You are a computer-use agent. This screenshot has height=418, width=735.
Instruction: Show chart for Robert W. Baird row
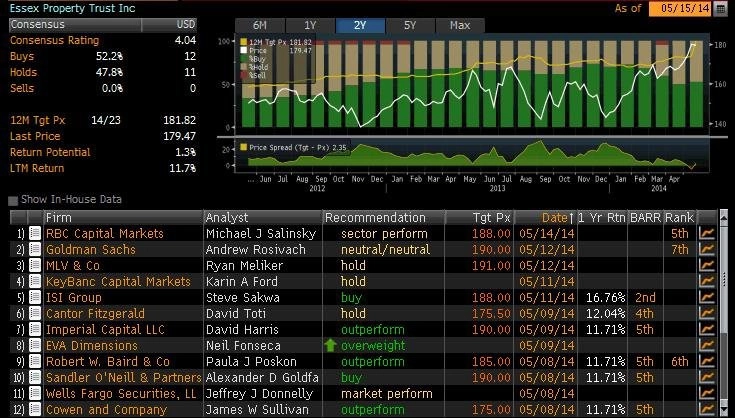click(706, 361)
